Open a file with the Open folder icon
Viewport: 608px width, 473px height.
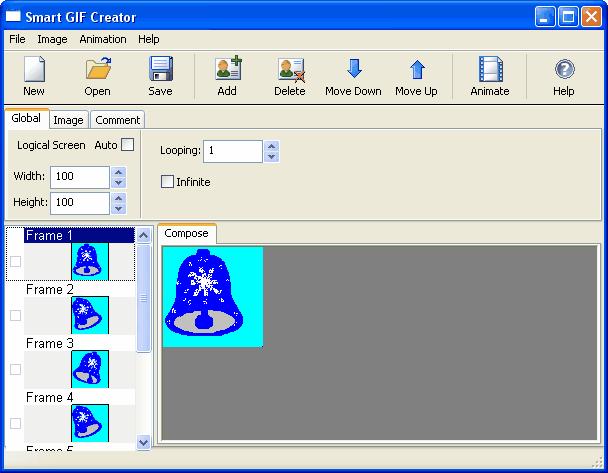98,68
